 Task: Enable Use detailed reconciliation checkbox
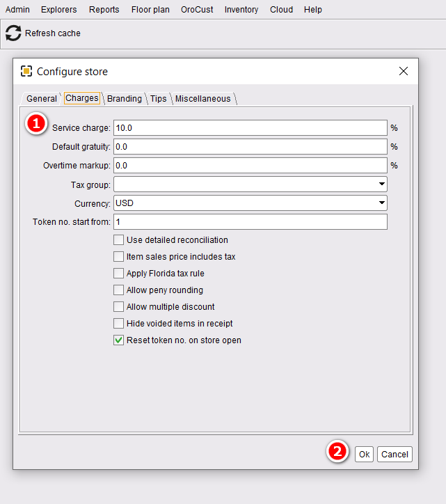[118, 239]
